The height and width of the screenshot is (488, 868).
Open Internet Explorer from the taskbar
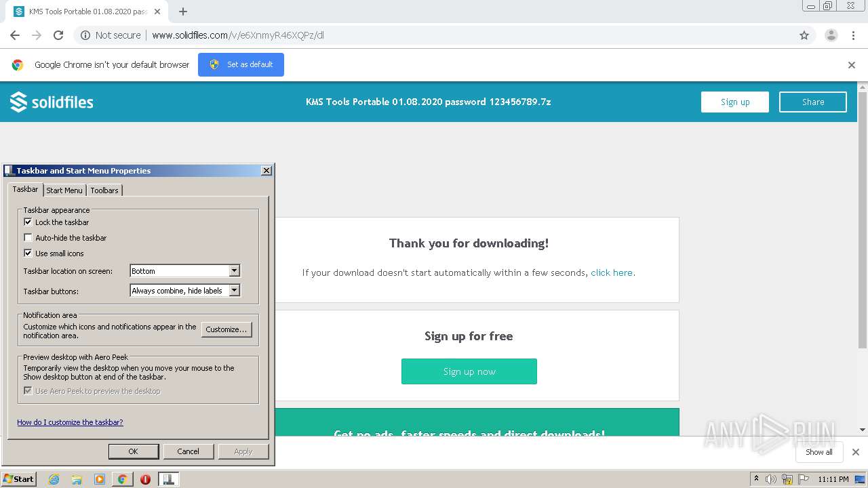(x=54, y=479)
